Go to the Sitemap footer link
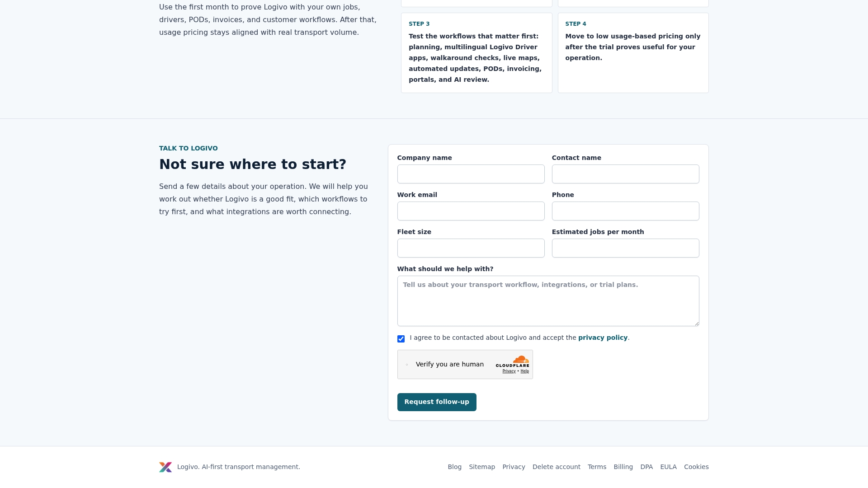This screenshot has height=488, width=868. (482, 467)
